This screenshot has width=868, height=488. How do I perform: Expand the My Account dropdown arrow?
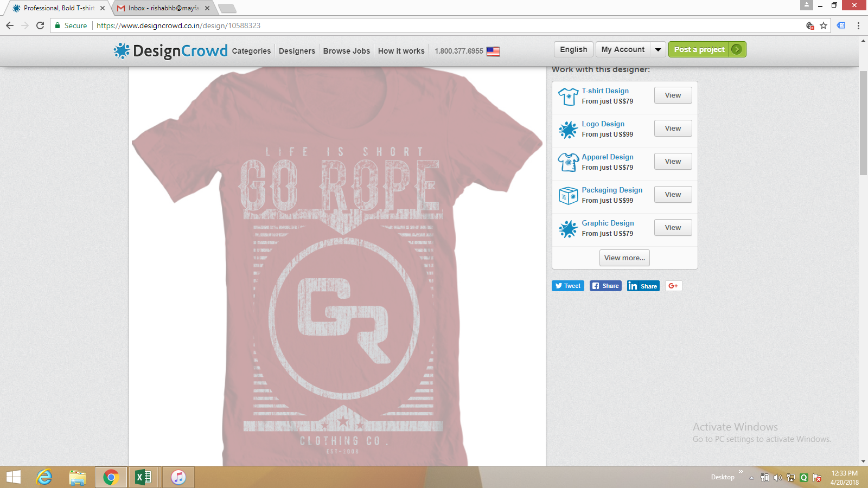[x=658, y=49]
